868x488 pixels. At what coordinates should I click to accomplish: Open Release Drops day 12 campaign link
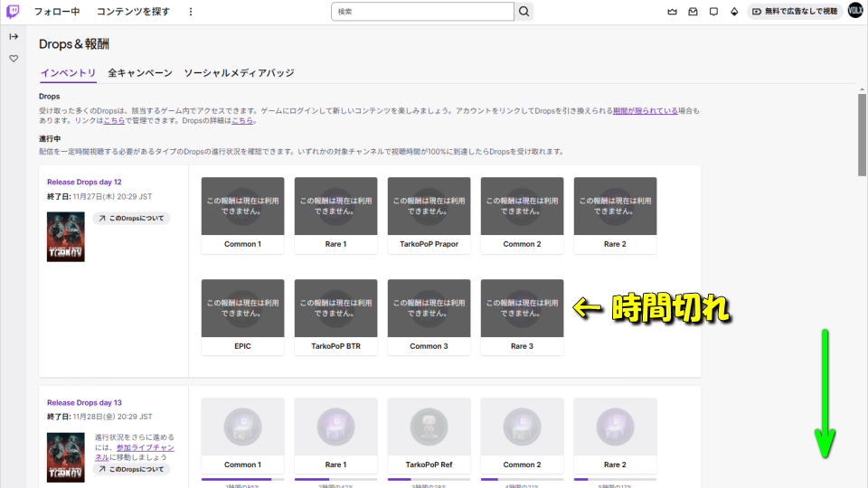coord(84,182)
